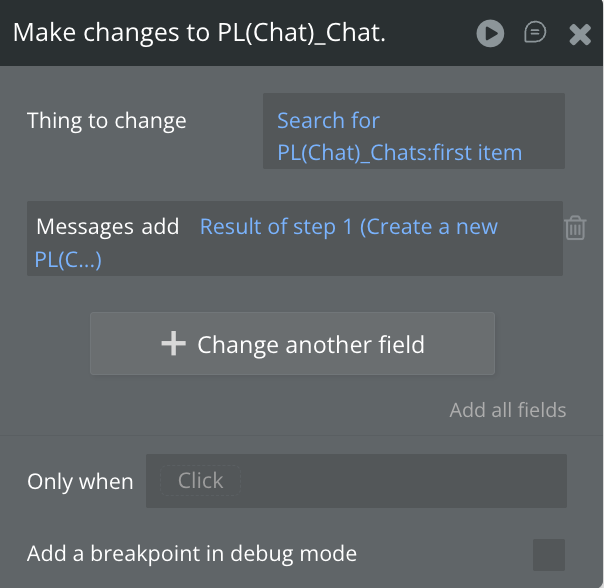
Task: Click the "Search for" expression text
Action: pos(328,121)
